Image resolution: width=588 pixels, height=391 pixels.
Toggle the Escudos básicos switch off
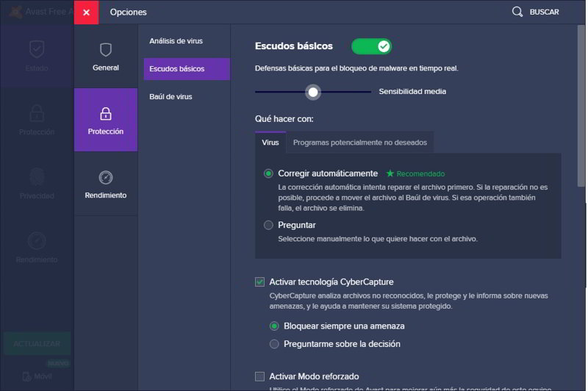(x=371, y=46)
